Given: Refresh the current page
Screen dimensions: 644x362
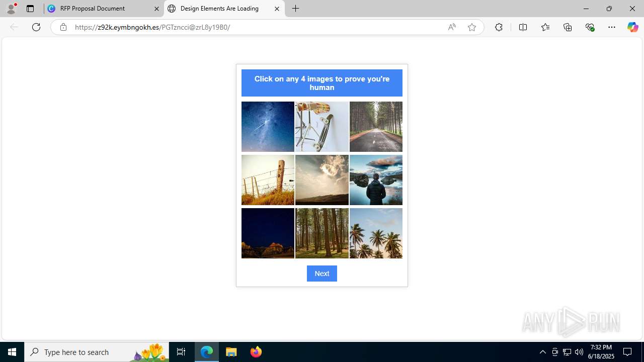Looking at the screenshot, I should 36,27.
